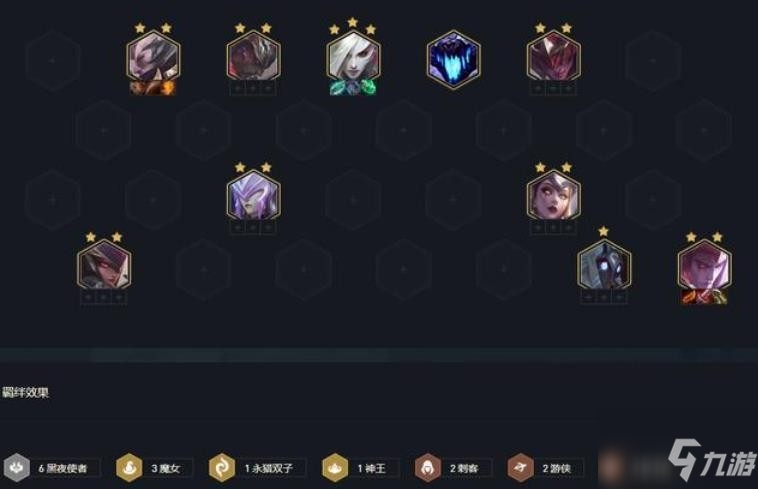Screen dimensions: 758x489
Task: Select the hooded red-eyed champion at bottom left
Action: click(x=104, y=265)
